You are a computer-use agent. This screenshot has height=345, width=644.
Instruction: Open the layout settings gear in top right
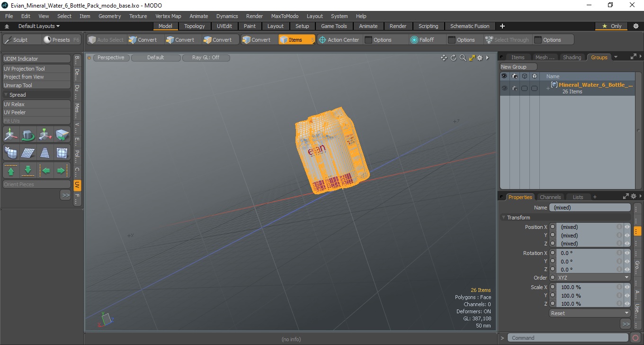point(636,26)
